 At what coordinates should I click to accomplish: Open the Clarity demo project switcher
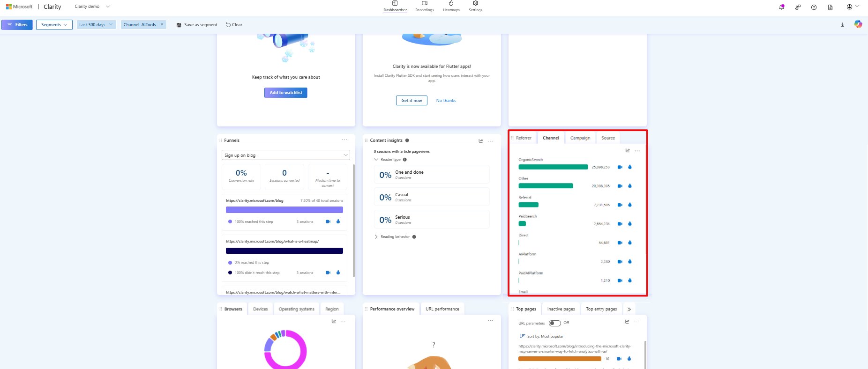pyautogui.click(x=92, y=7)
